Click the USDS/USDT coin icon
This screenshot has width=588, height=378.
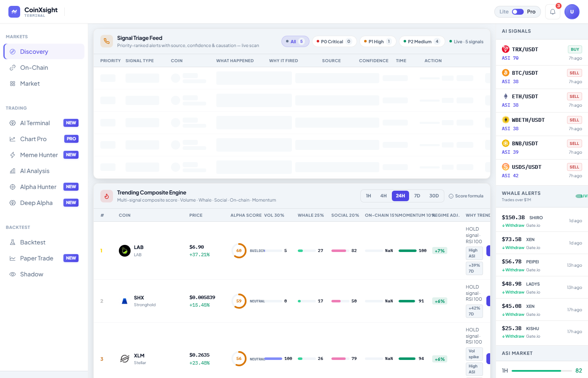pyautogui.click(x=506, y=167)
